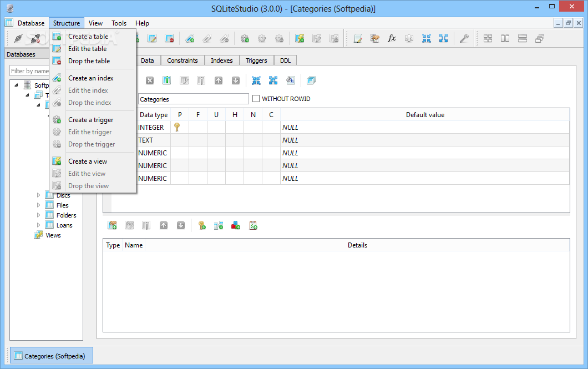
Task: Click the import data icon in table toolbar
Action: [256, 80]
